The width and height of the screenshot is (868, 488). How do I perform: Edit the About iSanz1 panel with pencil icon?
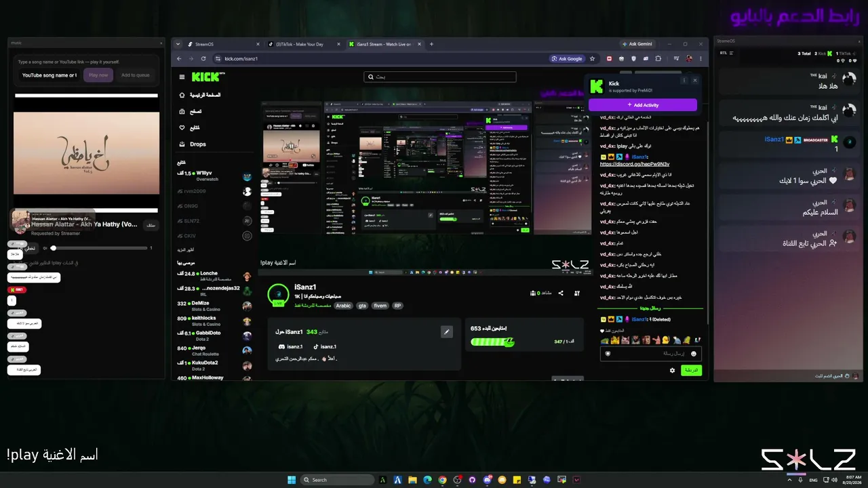(446, 331)
